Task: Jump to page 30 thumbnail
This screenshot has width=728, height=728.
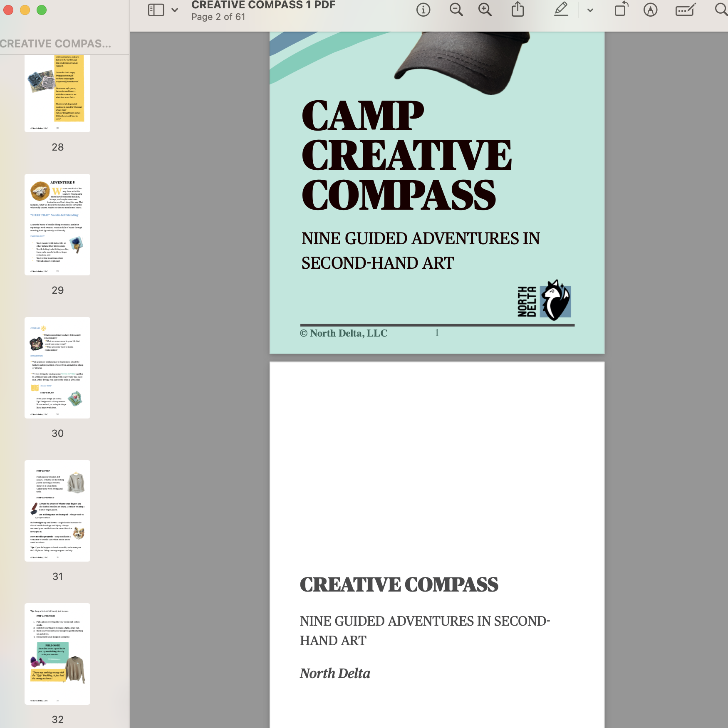Action: pos(57,368)
